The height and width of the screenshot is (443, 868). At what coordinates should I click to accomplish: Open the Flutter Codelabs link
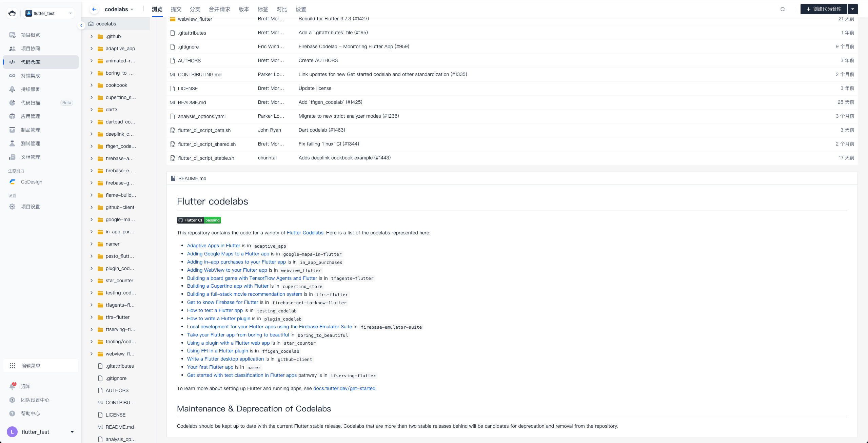click(x=305, y=233)
